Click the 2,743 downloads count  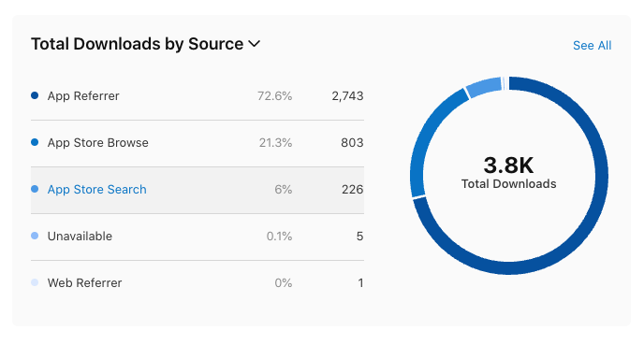pyautogui.click(x=347, y=96)
